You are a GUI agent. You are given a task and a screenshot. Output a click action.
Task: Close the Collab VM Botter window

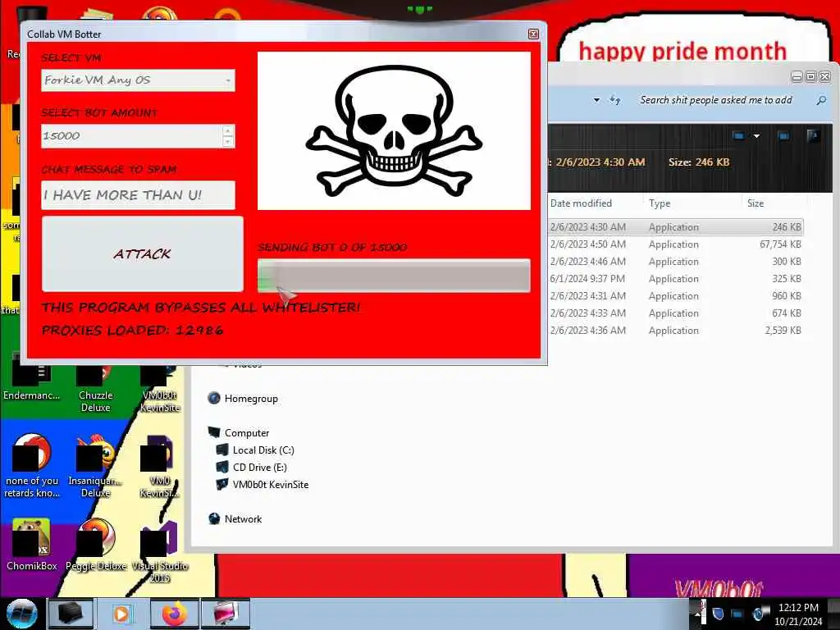(x=533, y=34)
